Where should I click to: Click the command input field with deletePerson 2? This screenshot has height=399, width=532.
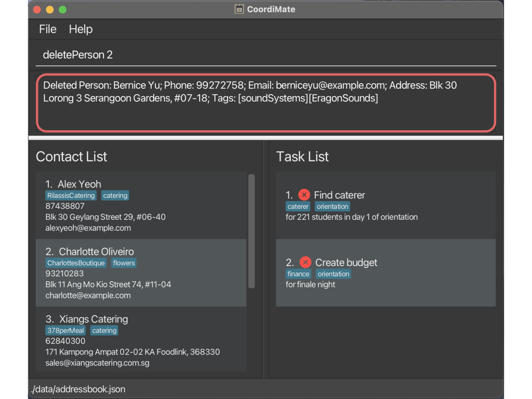[x=265, y=55]
